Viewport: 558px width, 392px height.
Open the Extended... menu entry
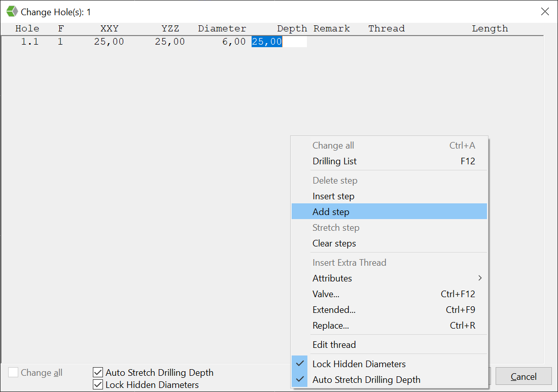coord(389,309)
